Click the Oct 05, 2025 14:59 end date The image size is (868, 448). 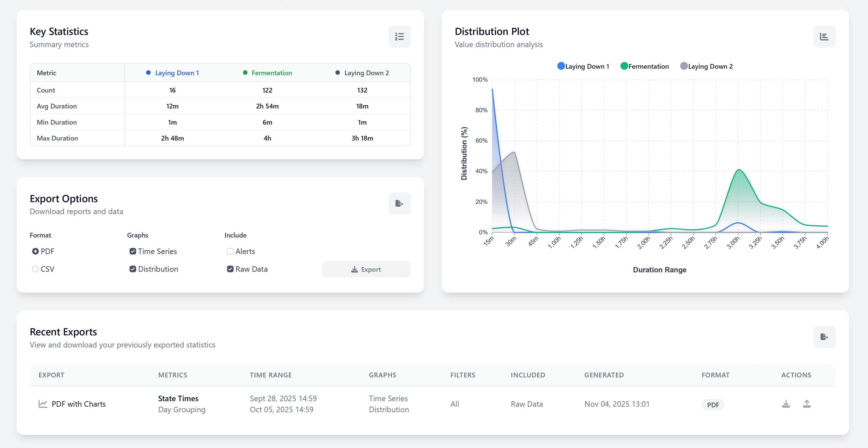(281, 410)
